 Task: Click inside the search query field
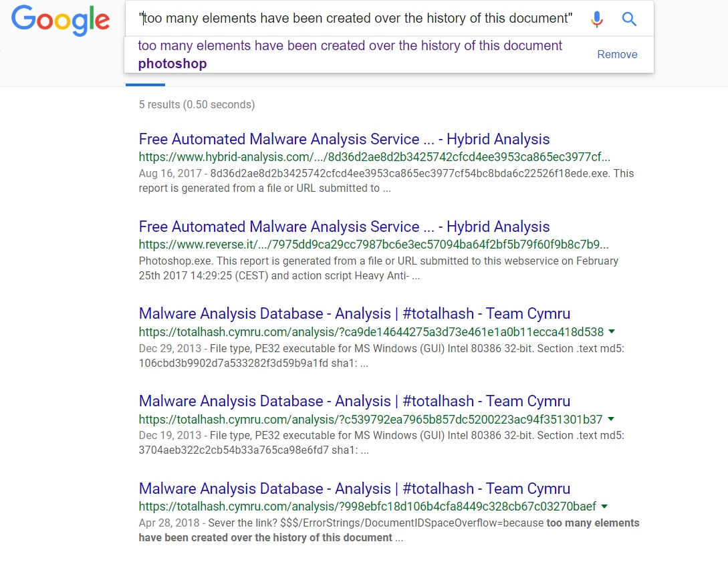click(x=355, y=19)
